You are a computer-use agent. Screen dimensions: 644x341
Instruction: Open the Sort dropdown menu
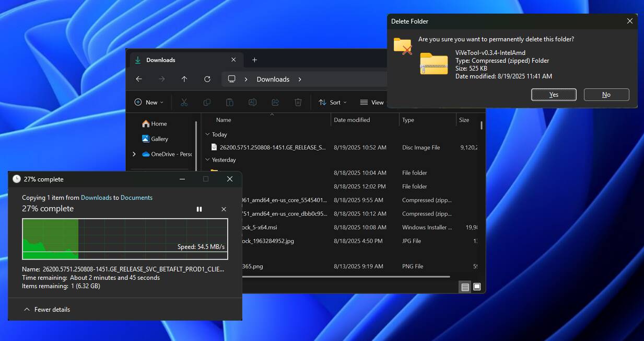(x=332, y=102)
